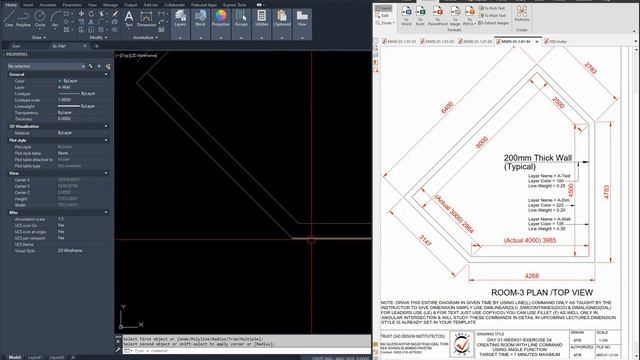Click the Edit button in PDF viewer

click(x=383, y=16)
